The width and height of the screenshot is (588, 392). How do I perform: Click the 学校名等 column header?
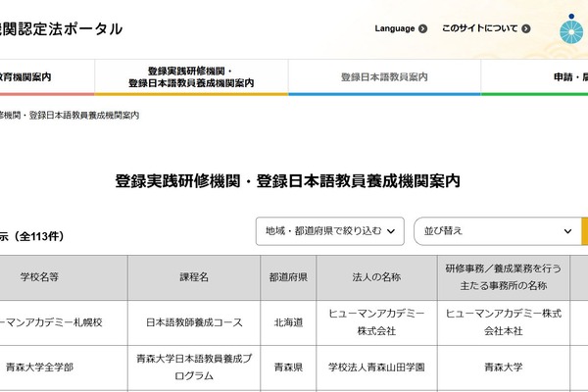[64, 277]
